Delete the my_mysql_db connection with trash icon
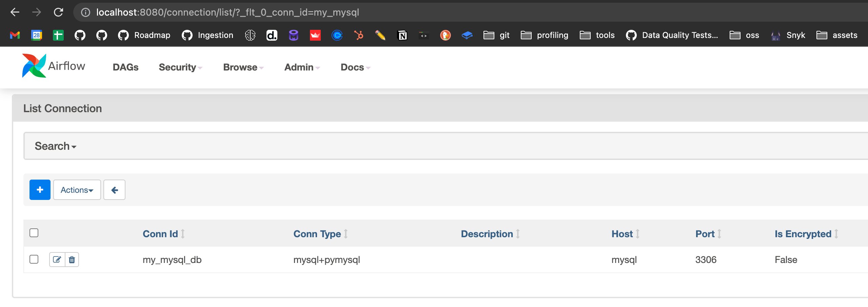This screenshot has width=868, height=307. tap(72, 260)
